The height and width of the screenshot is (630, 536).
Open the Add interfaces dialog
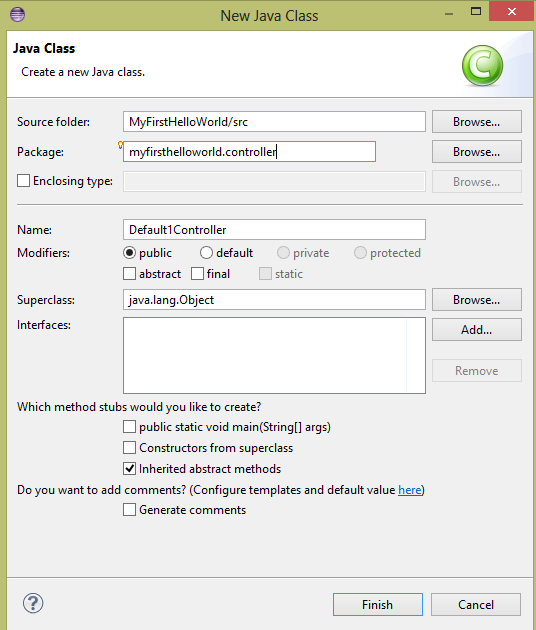coord(477,330)
